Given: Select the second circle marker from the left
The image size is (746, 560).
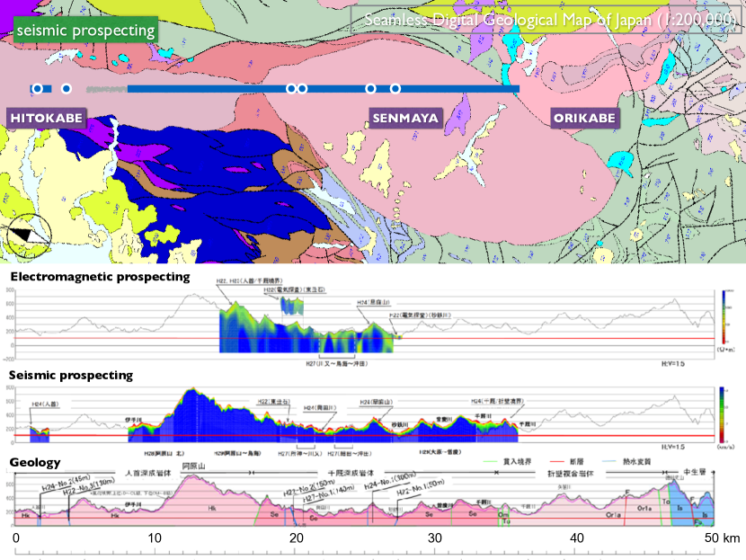Looking at the screenshot, I should [x=67, y=88].
